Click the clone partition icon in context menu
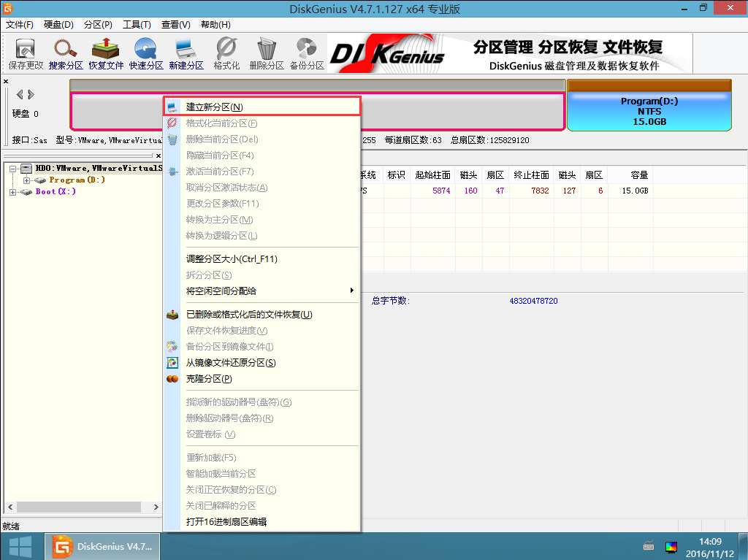The height and width of the screenshot is (560, 748). 172,379
